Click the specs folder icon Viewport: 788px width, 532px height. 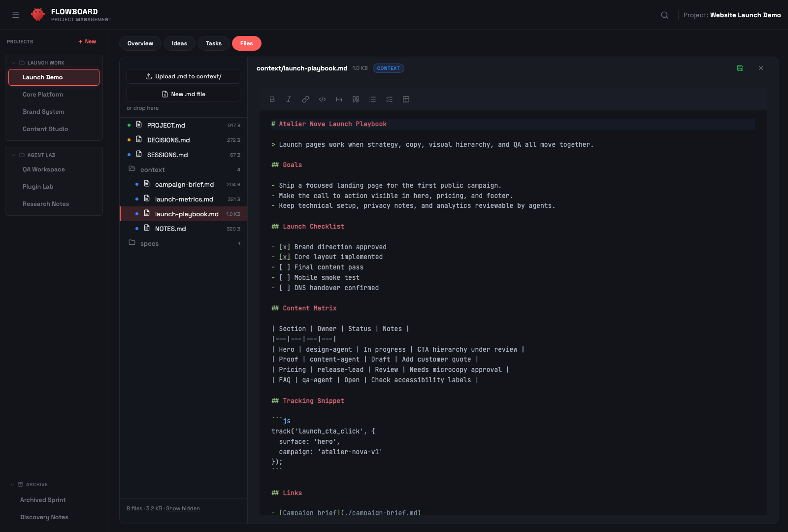[x=132, y=242]
